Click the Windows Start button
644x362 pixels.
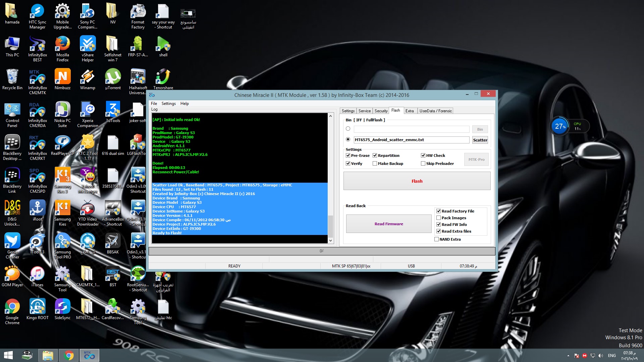pos(8,355)
